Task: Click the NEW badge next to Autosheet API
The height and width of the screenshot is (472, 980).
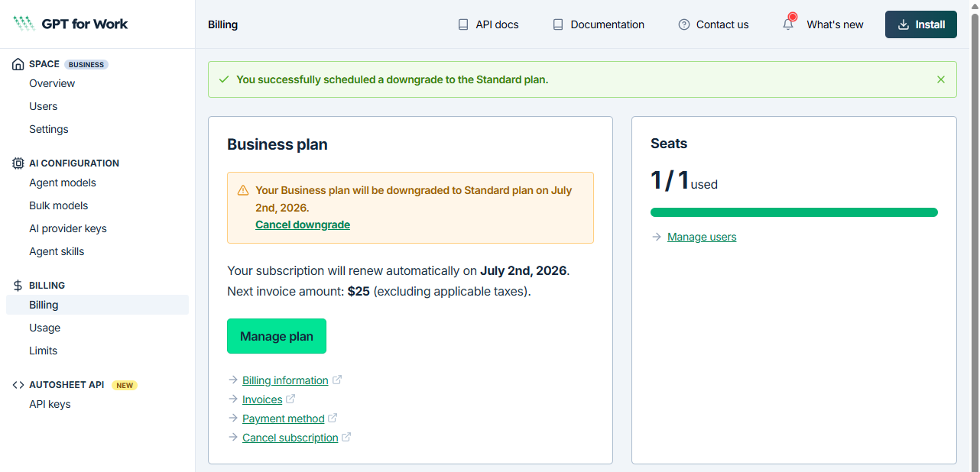Action: tap(125, 385)
